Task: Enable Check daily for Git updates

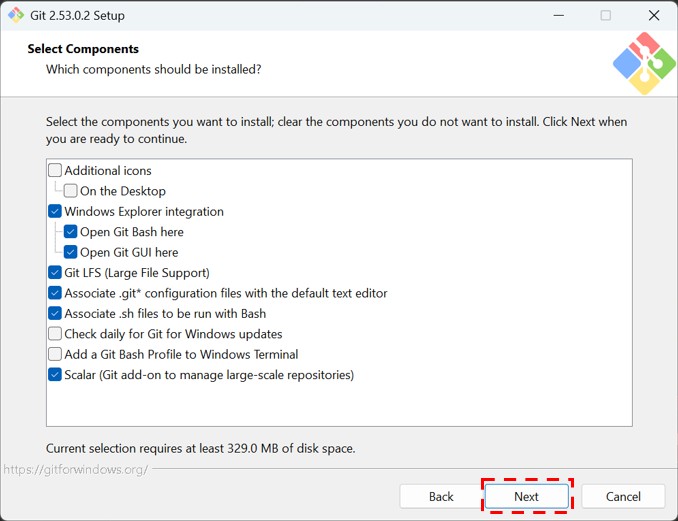Action: click(55, 334)
